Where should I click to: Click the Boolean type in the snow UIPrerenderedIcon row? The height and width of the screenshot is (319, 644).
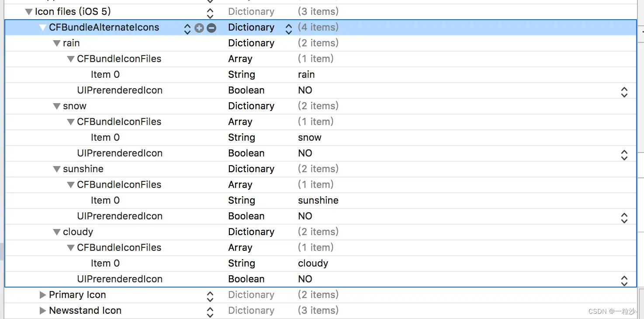(246, 153)
